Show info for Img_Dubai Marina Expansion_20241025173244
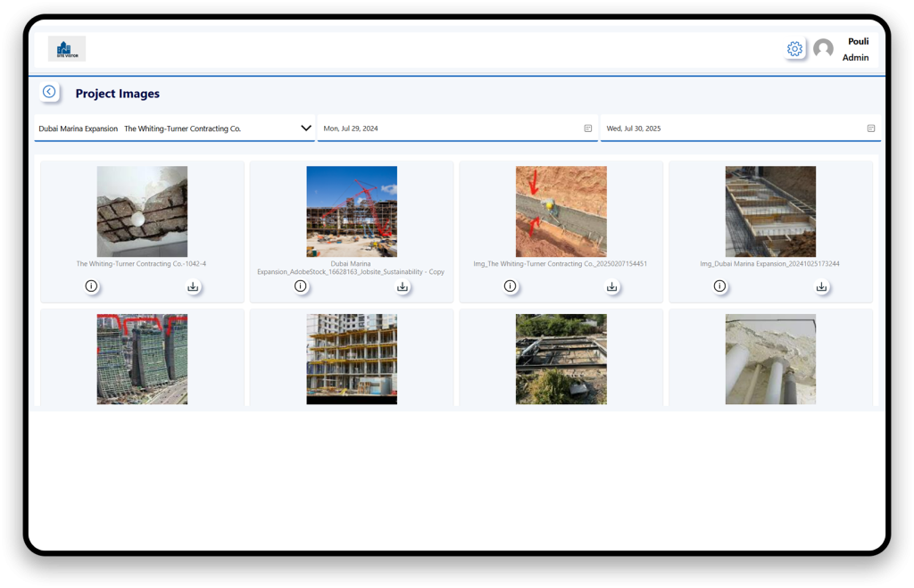 [719, 286]
